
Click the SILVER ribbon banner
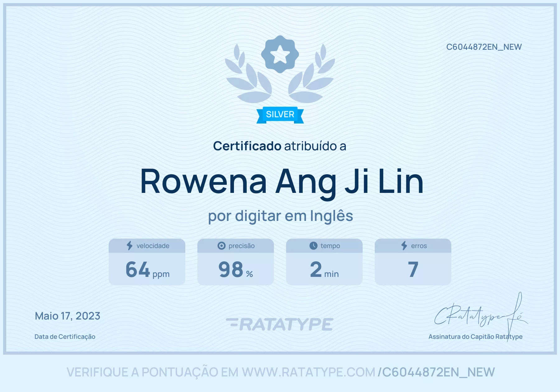[x=280, y=115]
